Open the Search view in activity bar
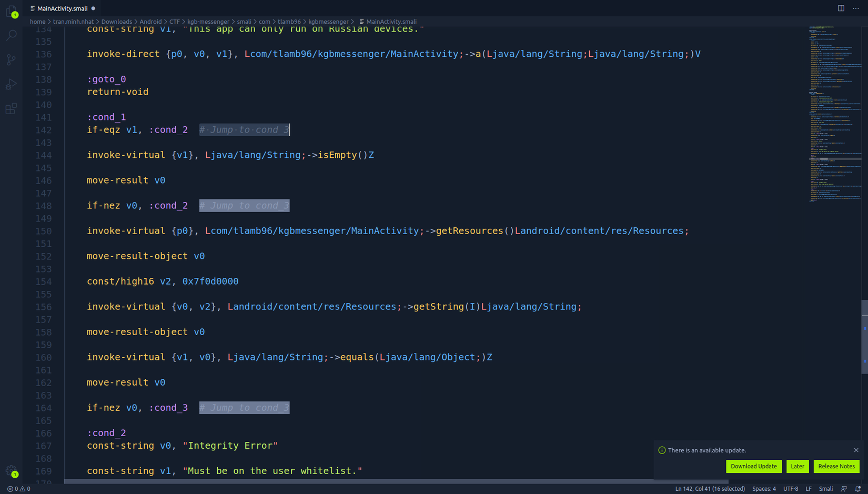This screenshot has height=494, width=868. click(11, 35)
